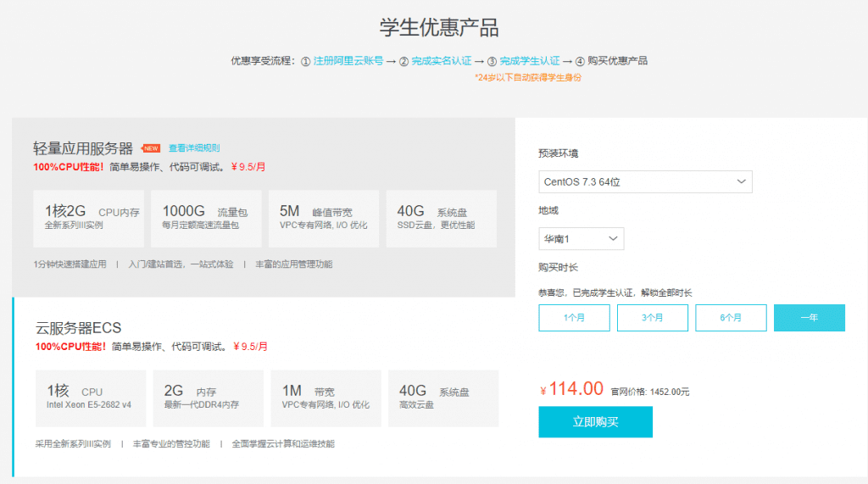Open the 查看详细规则 link

194,147
